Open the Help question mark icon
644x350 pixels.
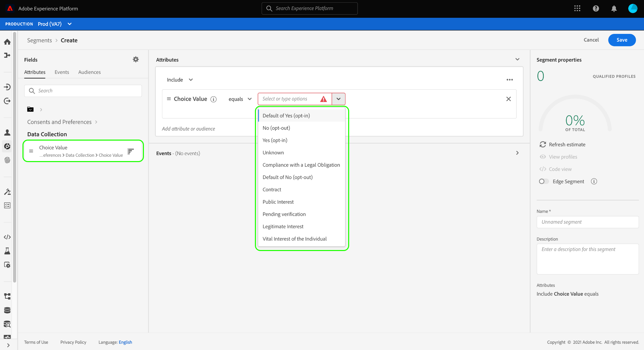596,8
